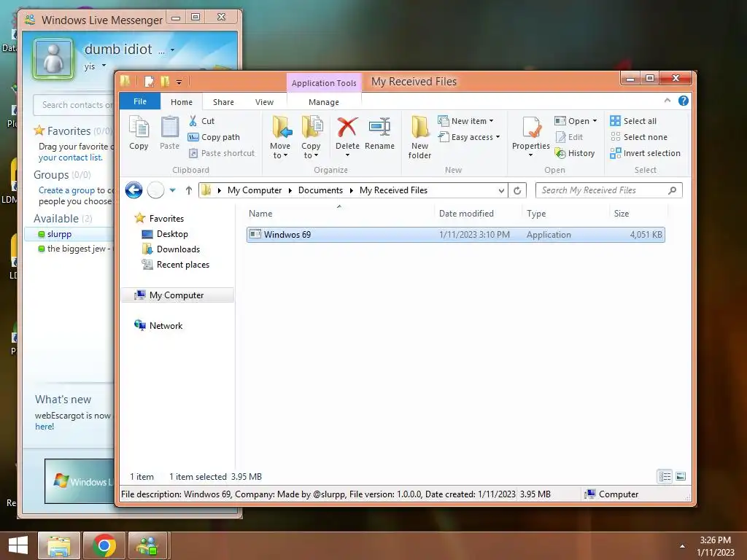Click the Edit button in Open group
The width and height of the screenshot is (747, 560).
(570, 137)
